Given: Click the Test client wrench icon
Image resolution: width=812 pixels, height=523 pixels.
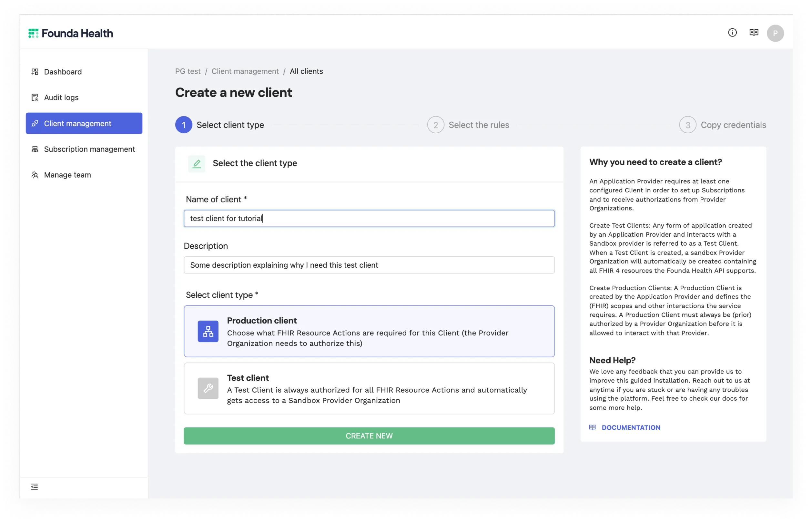Looking at the screenshot, I should tap(208, 388).
